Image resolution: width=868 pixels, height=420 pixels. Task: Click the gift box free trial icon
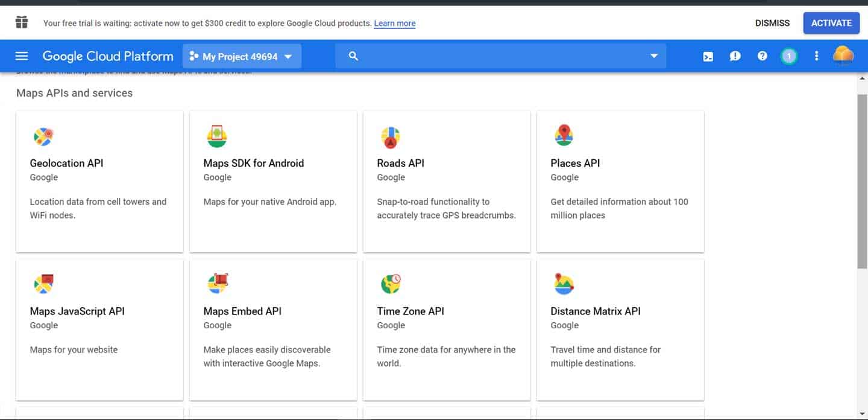(x=22, y=23)
